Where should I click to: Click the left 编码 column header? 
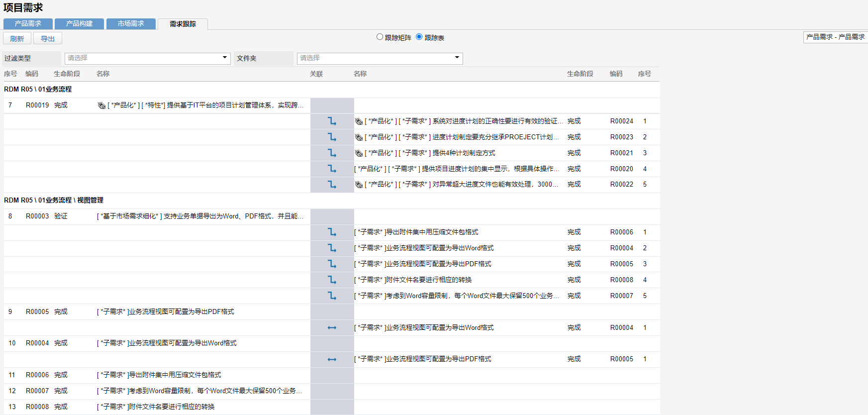[x=32, y=74]
